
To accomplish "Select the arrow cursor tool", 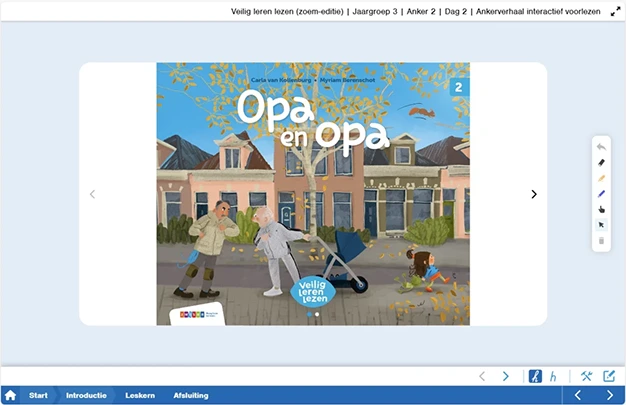I will pos(601,225).
